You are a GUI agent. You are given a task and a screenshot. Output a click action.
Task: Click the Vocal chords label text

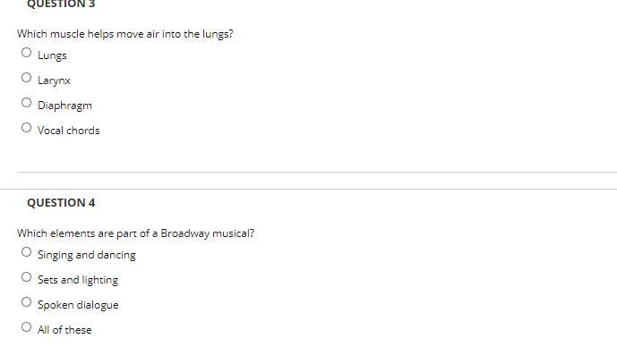click(69, 131)
